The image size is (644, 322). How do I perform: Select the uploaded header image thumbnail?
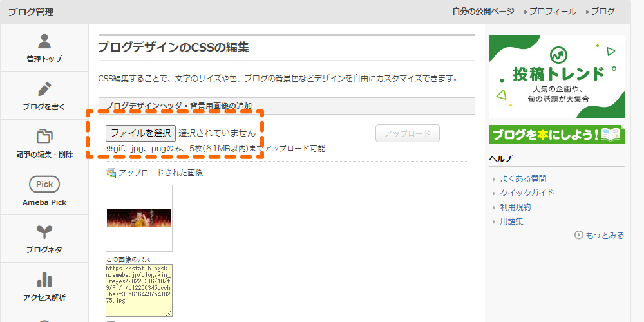pos(139,218)
